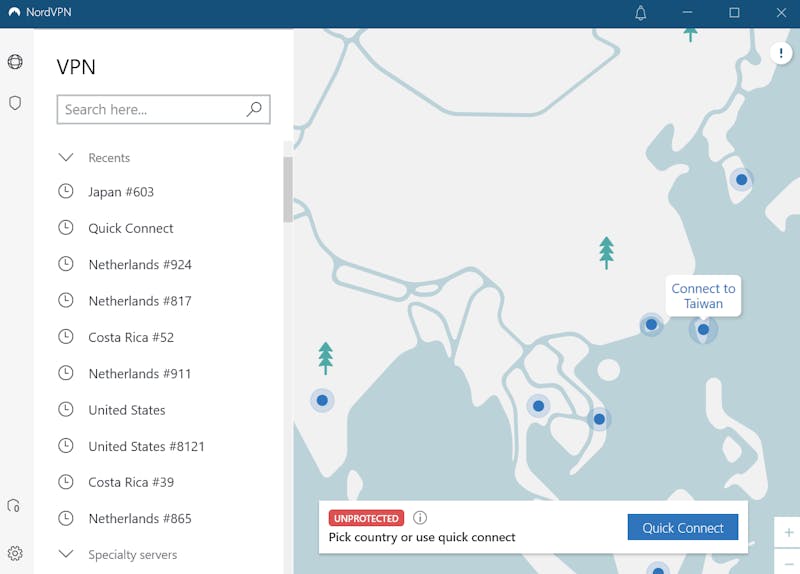Click the Quick Connect button
800x574 pixels.
coord(683,527)
